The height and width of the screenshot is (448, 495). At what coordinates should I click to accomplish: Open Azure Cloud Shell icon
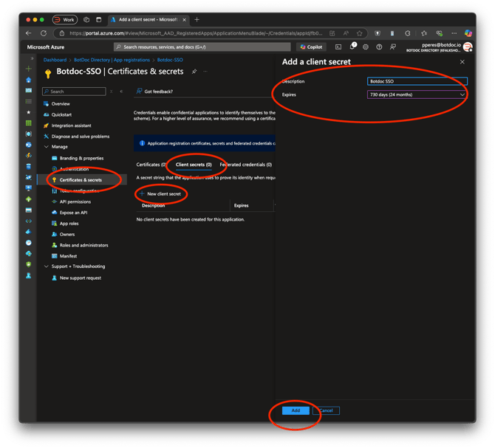pos(338,47)
